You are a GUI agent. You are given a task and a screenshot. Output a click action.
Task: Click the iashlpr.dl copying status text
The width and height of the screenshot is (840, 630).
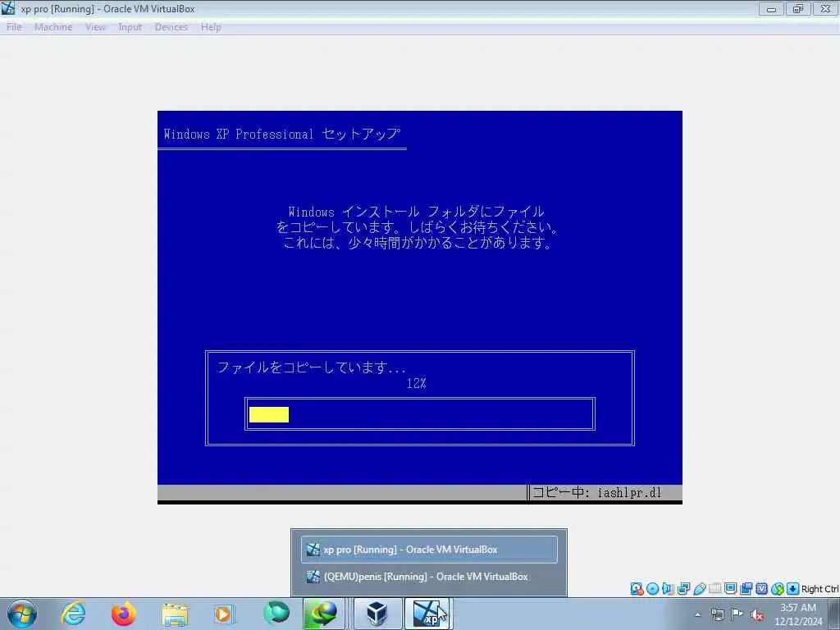point(596,492)
